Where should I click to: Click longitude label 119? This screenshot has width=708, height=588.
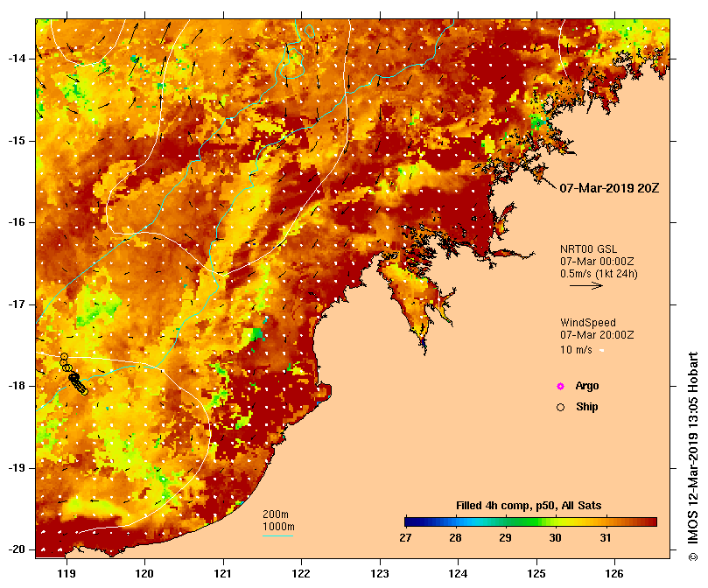click(67, 573)
